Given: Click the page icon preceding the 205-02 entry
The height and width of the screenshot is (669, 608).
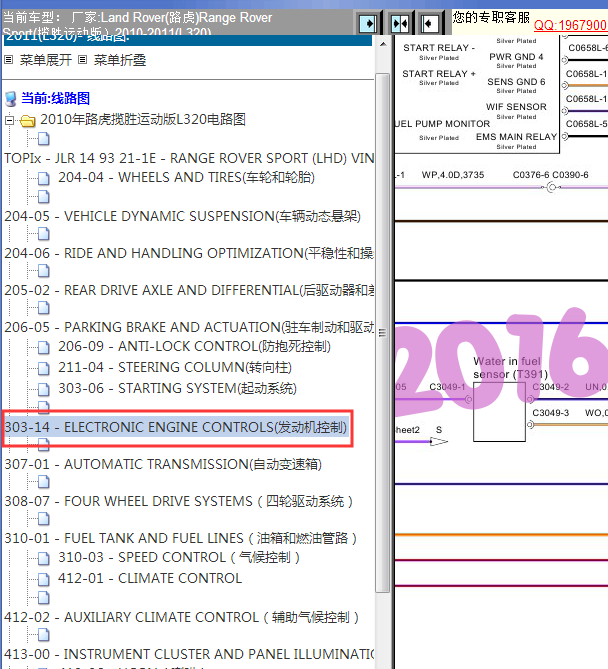Looking at the screenshot, I should pyautogui.click(x=44, y=271).
